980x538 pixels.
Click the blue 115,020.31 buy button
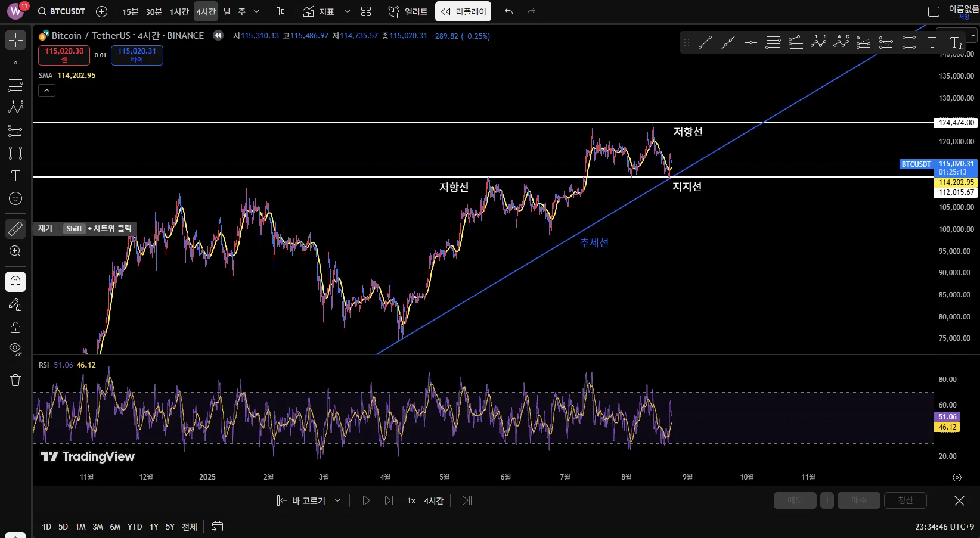coord(137,55)
